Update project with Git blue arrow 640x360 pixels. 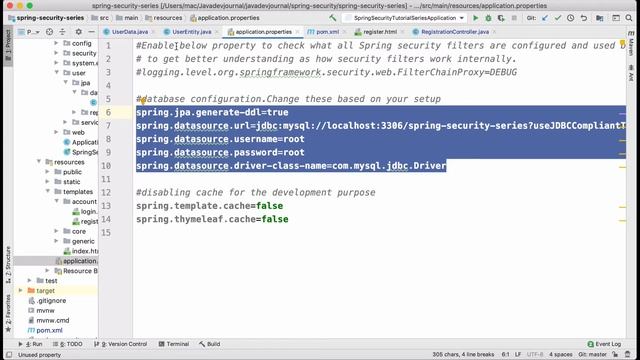point(545,18)
